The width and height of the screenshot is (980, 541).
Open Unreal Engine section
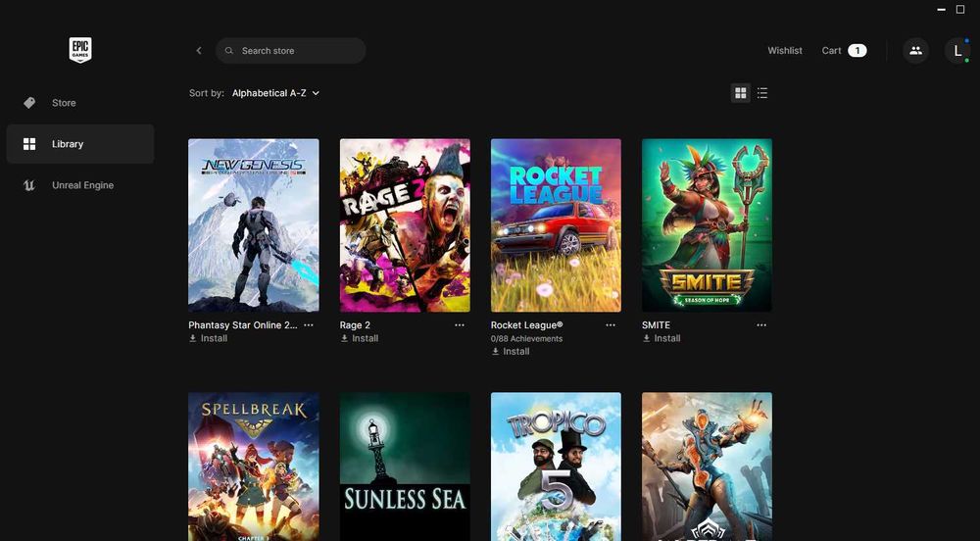80,185
